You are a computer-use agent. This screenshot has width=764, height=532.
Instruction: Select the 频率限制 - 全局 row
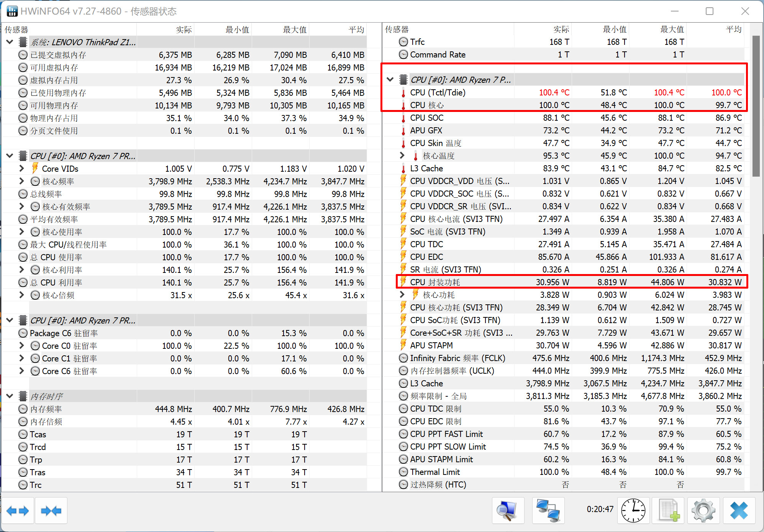pos(564,396)
